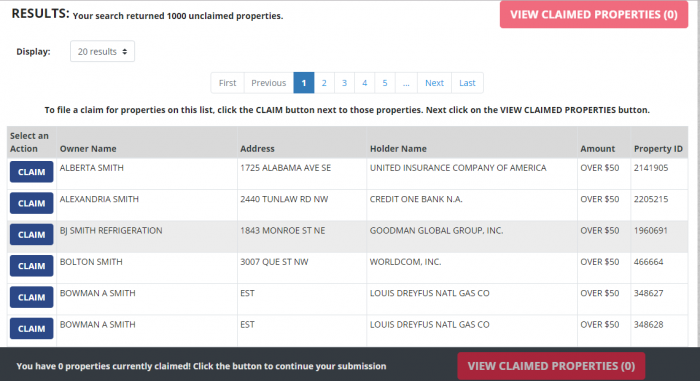
Task: Select property ID 1960691
Action: [x=650, y=230]
